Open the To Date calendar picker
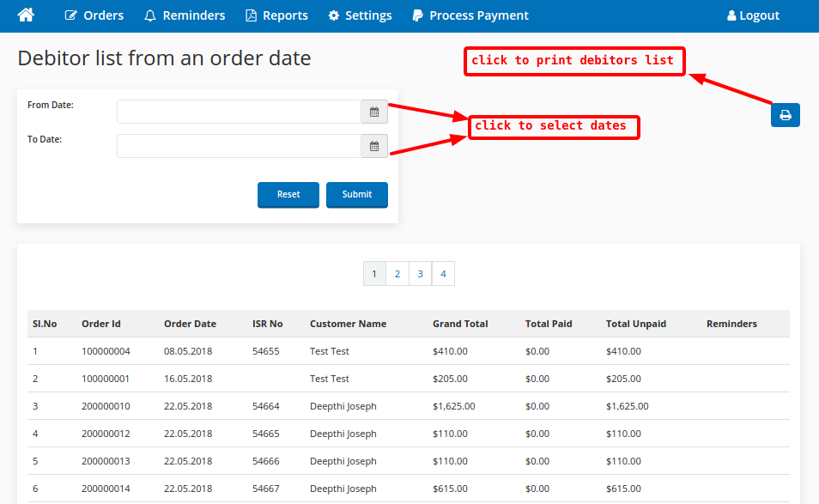The image size is (819, 504). (374, 147)
